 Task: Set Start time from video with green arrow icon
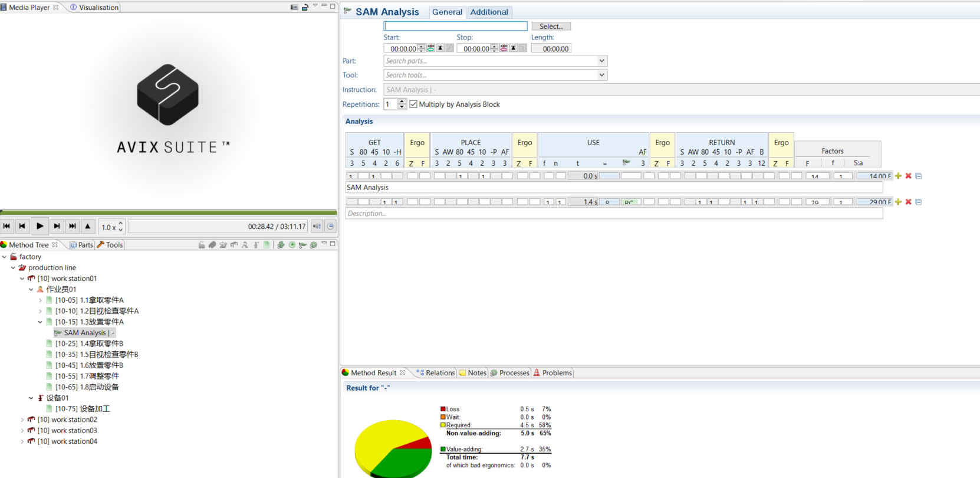click(x=430, y=48)
